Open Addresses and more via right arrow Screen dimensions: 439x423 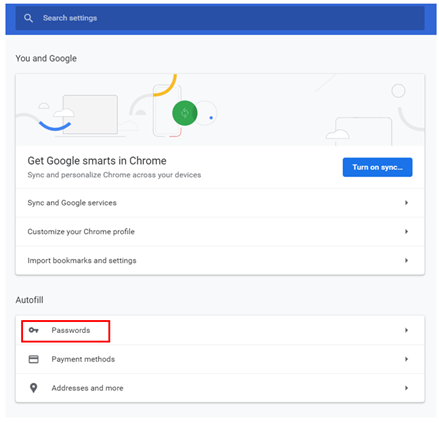click(406, 388)
